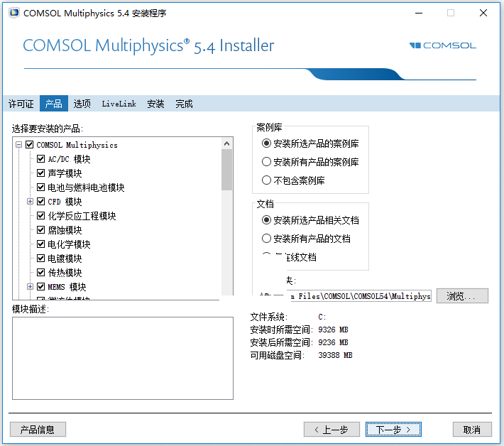504x446 pixels.
Task: Minimize the installer window
Action: [419, 13]
